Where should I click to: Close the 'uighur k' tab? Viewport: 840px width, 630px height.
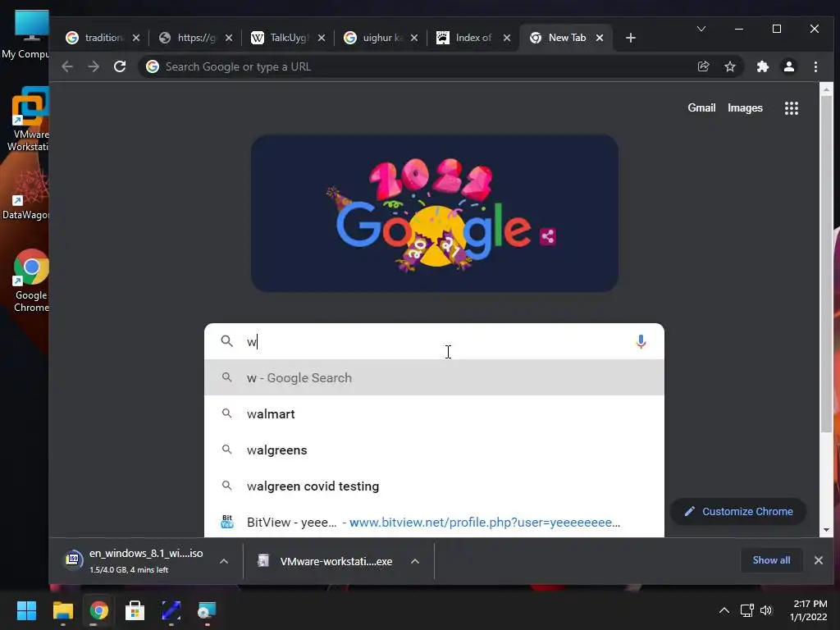[414, 38]
